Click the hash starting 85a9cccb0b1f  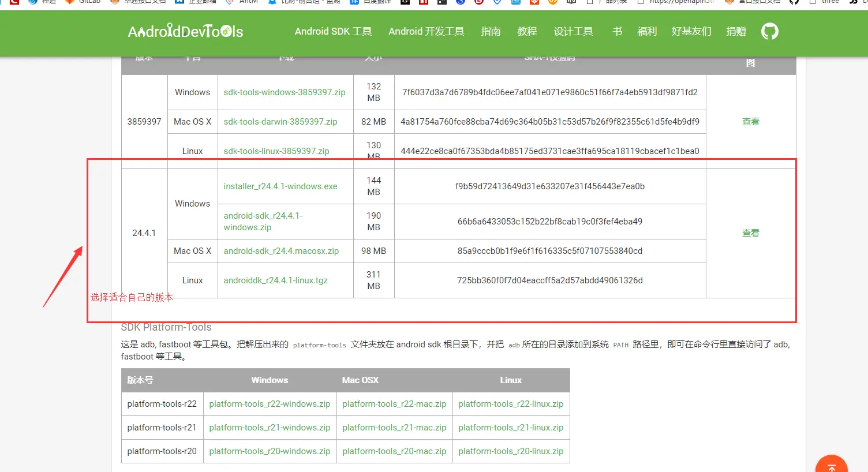(x=550, y=251)
